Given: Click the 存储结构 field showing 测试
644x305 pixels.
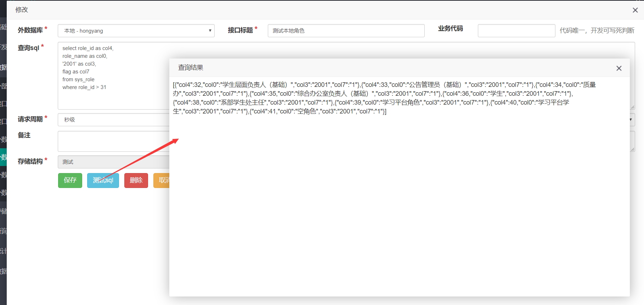Looking at the screenshot, I should pyautogui.click(x=113, y=162).
